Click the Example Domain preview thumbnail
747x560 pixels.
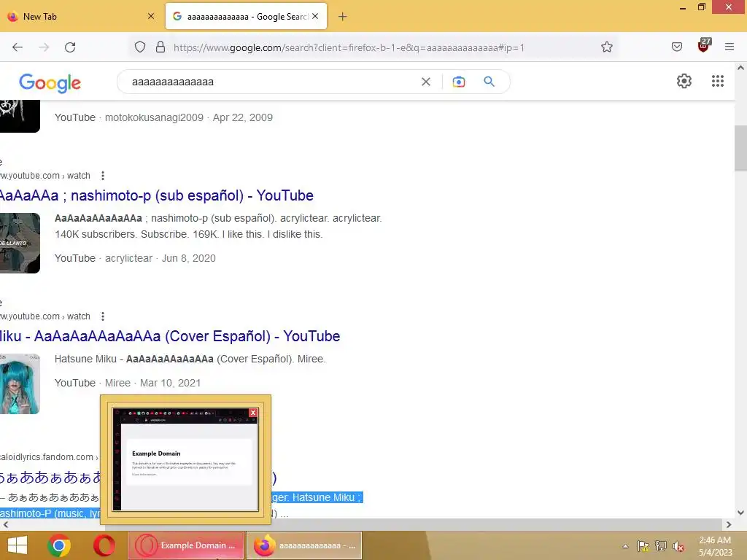185,461
